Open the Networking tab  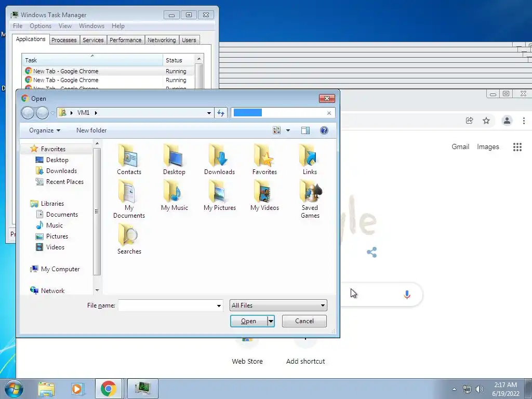[x=162, y=40]
